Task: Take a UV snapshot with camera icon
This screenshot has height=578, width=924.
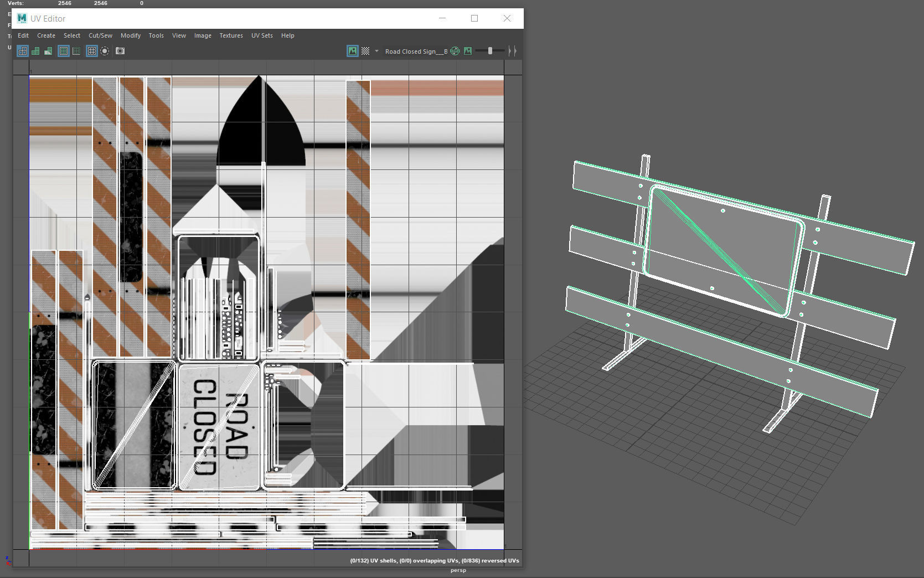Action: (x=120, y=51)
